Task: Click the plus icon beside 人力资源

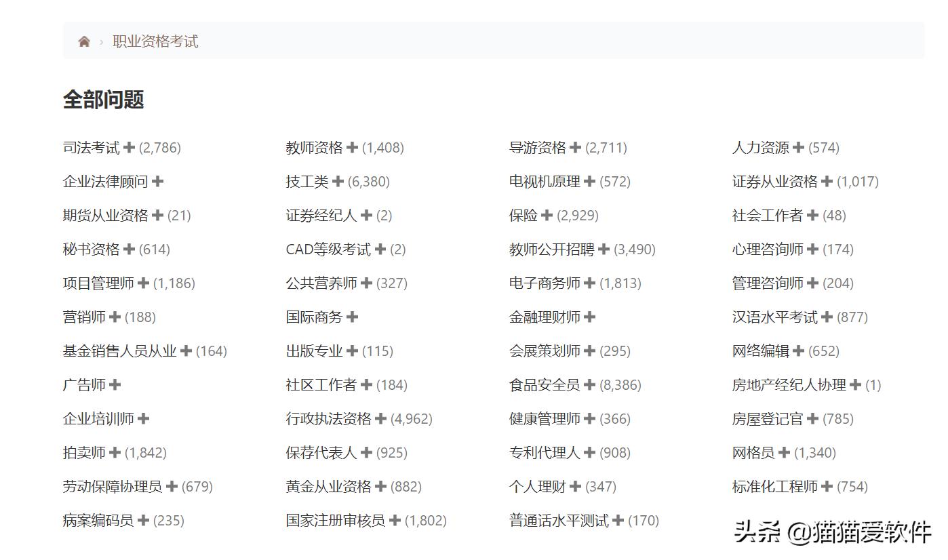Action: tap(799, 147)
